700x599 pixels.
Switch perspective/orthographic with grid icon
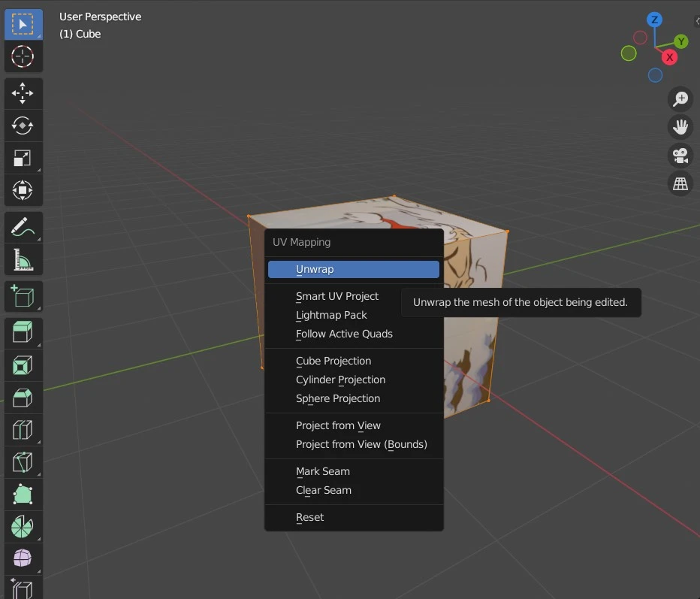coord(680,183)
